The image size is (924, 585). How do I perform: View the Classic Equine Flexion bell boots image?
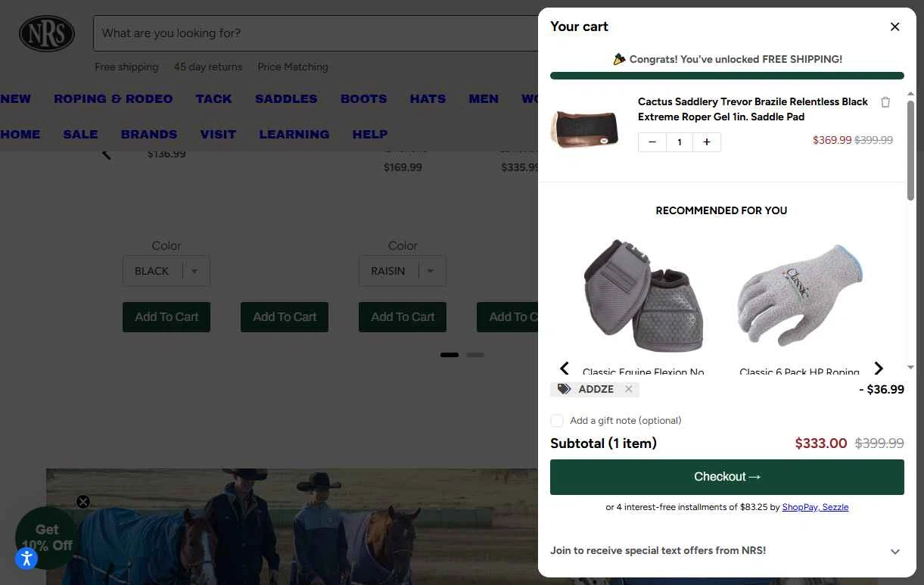pyautogui.click(x=643, y=296)
